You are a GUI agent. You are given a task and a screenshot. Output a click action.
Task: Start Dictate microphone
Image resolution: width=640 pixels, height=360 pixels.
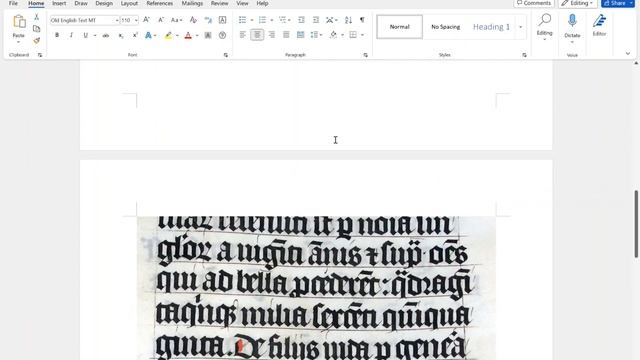(x=572, y=21)
